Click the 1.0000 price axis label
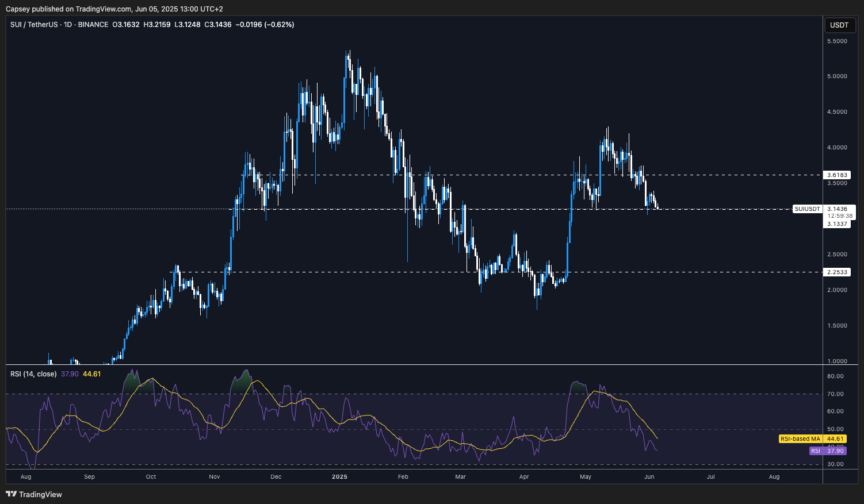This screenshot has height=504, width=864. pyautogui.click(x=837, y=361)
